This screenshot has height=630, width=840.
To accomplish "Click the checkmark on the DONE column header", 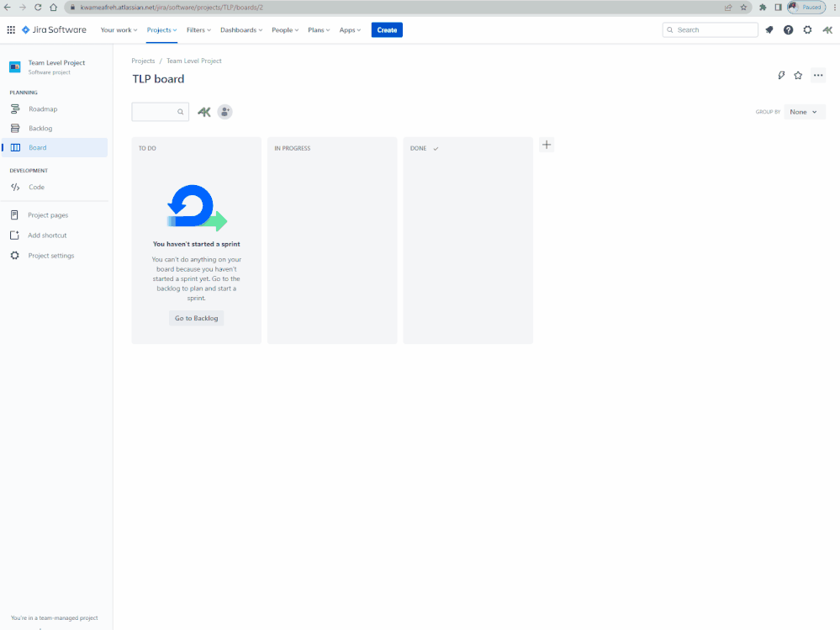I will coord(436,147).
